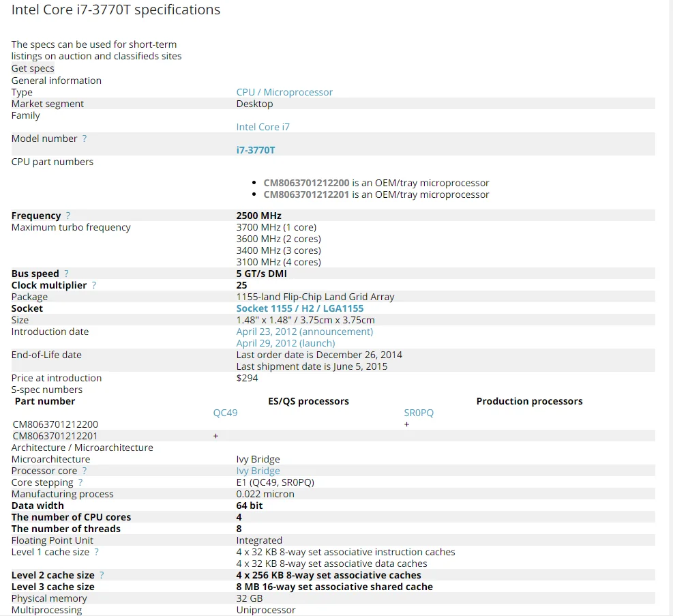Click the Intel Core i7-3770T specifications heading
The height and width of the screenshot is (616, 673).
[x=116, y=10]
